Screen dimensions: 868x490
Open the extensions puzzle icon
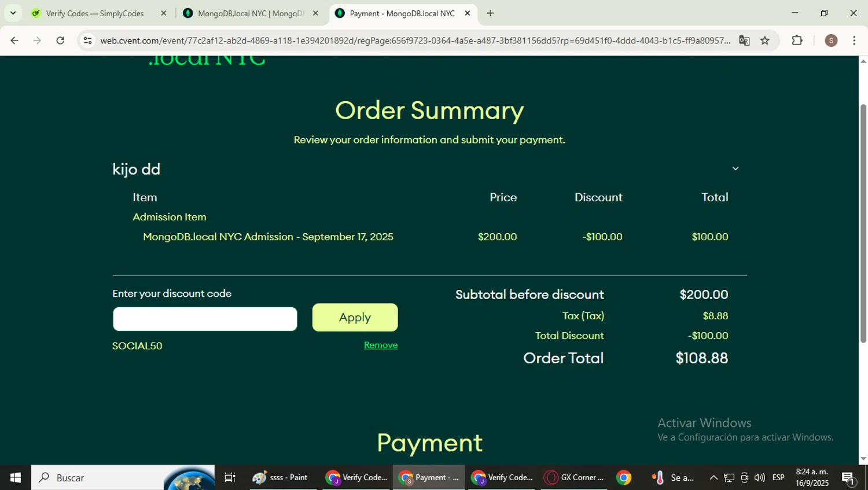click(x=797, y=40)
